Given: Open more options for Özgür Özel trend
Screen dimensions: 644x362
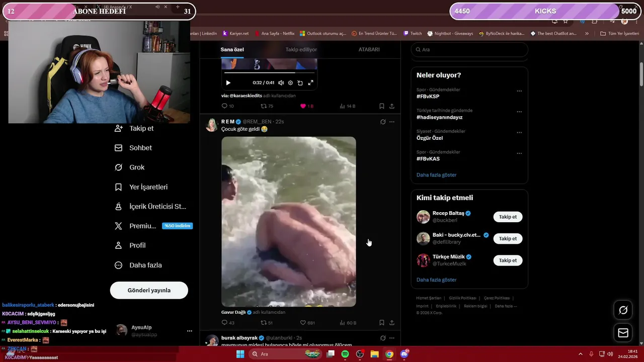Looking at the screenshot, I should point(519,133).
